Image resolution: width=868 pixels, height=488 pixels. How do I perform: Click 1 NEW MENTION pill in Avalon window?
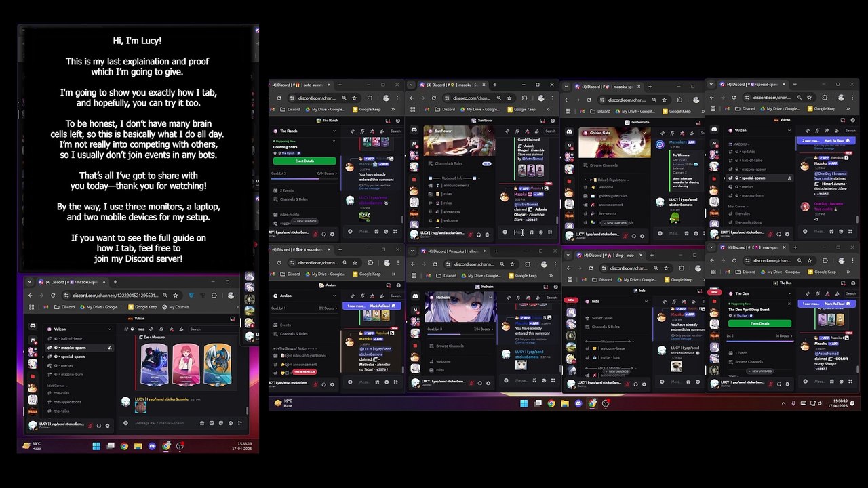[304, 372]
